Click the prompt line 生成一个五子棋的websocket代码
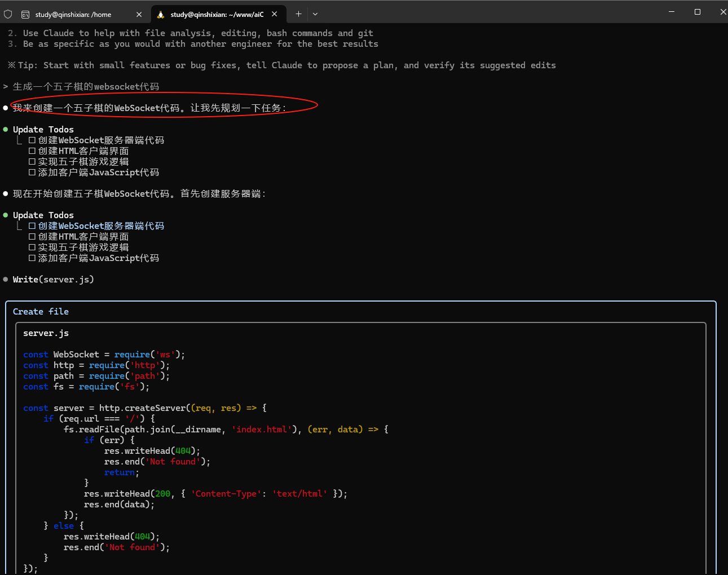Screen dimensions: 728x575 click(86, 87)
